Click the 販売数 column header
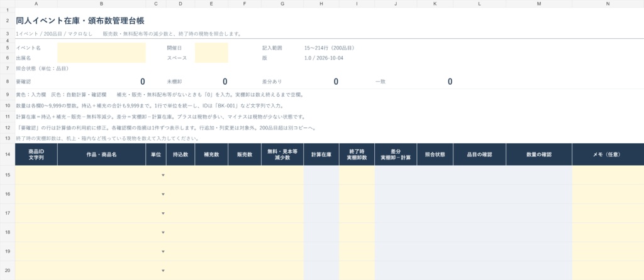Screen dimensions: 644x280 coord(245,154)
